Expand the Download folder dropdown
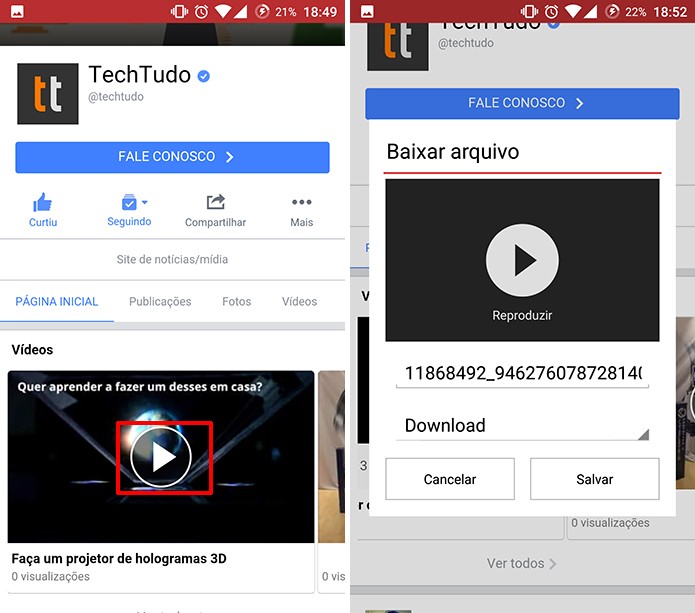695x613 pixels. (x=522, y=426)
